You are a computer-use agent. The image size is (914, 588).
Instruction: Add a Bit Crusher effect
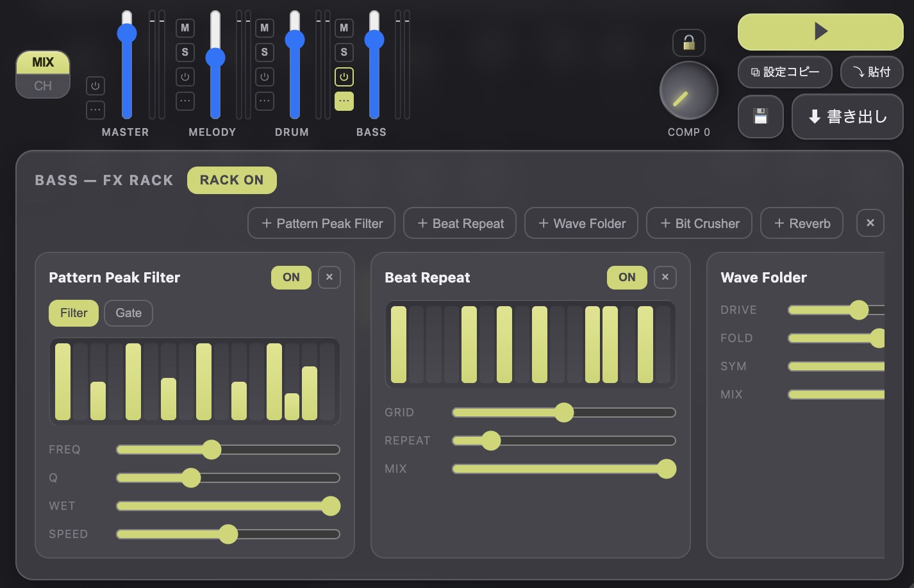pyautogui.click(x=699, y=223)
